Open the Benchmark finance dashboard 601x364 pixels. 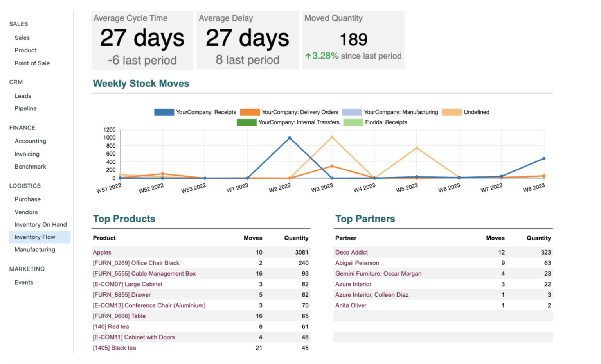[x=30, y=167]
